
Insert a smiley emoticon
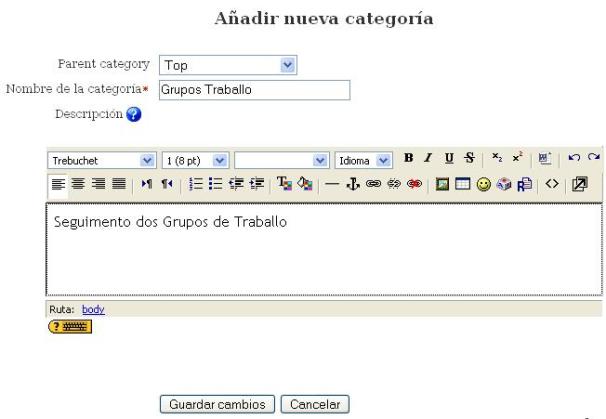[483, 184]
